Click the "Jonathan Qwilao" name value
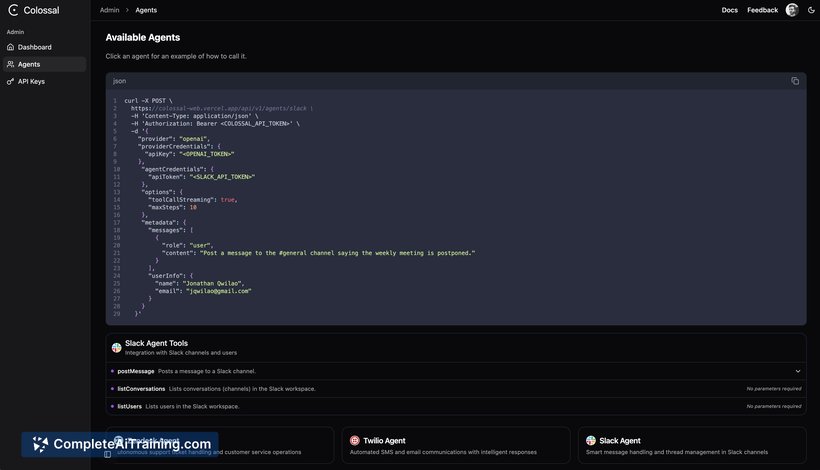The width and height of the screenshot is (820, 470). click(x=213, y=283)
